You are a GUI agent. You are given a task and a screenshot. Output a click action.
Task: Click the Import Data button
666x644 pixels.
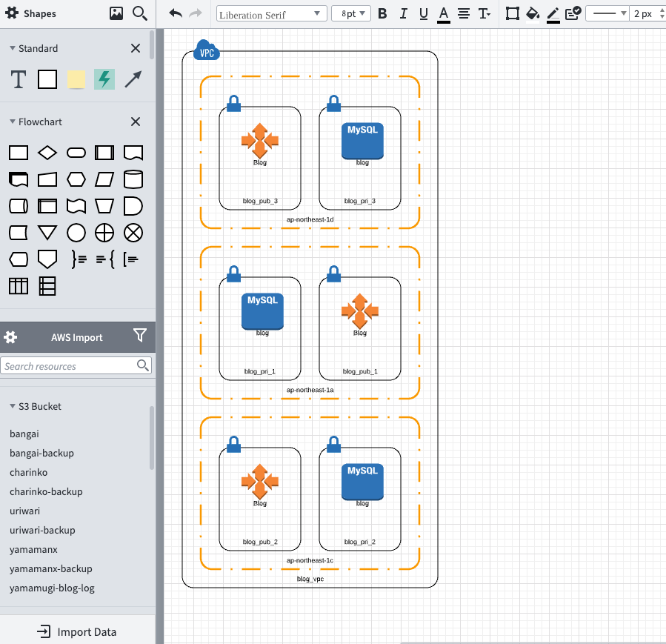point(77,631)
